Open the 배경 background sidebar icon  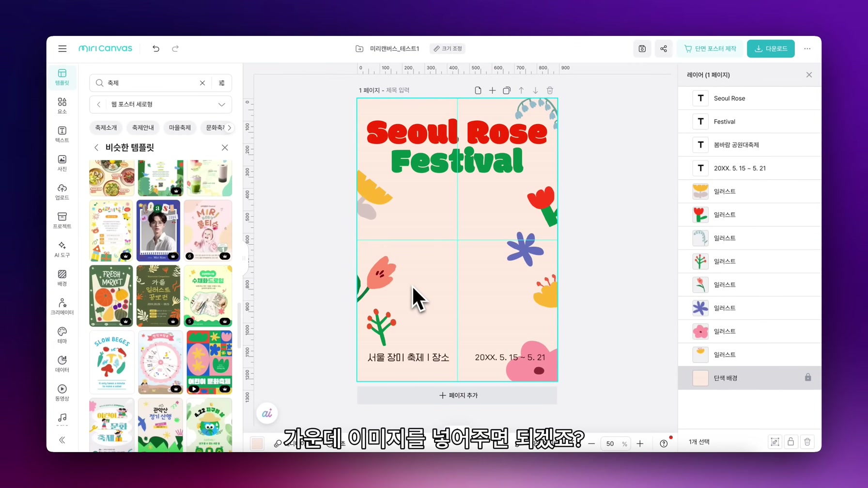(62, 278)
